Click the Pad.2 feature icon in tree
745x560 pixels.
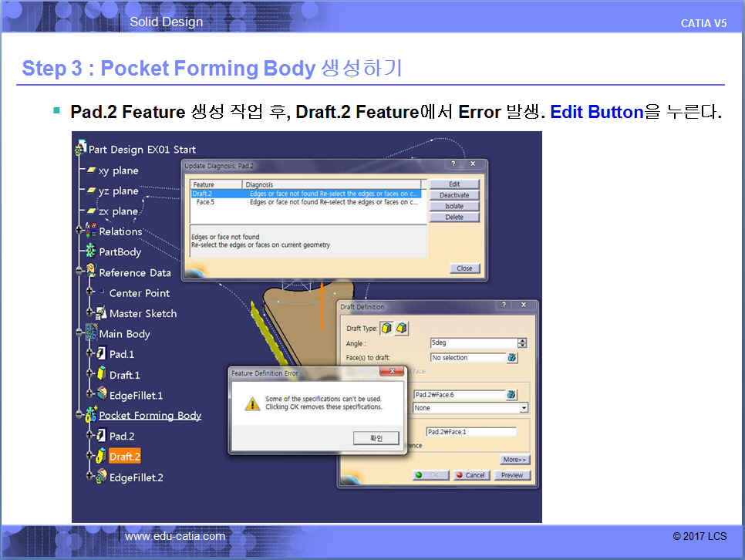100,437
